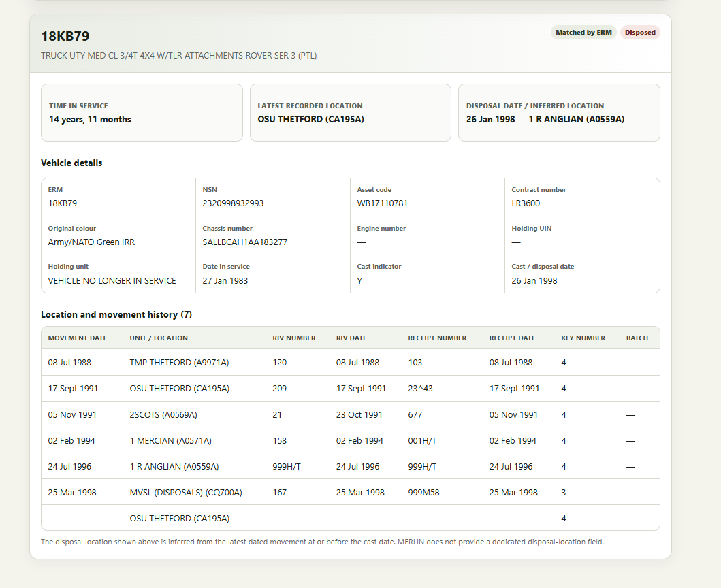
Task: Click the NSN value 2320998932993
Action: pyautogui.click(x=233, y=203)
